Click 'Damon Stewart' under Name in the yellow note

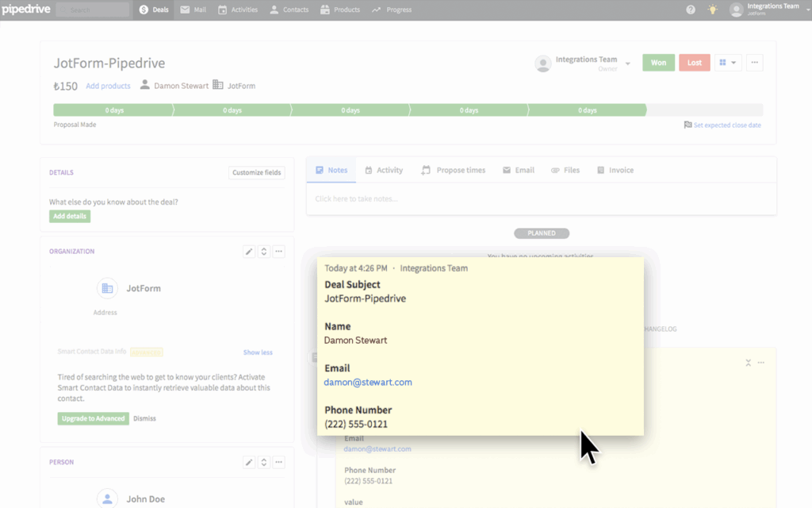[x=356, y=340]
